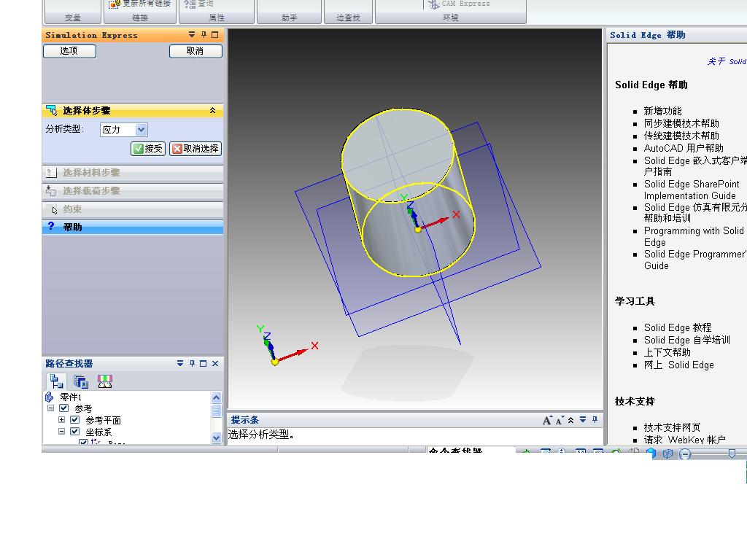Open the sensors gauge tab in PathFinder
This screenshot has height=560, width=747.
point(105,381)
